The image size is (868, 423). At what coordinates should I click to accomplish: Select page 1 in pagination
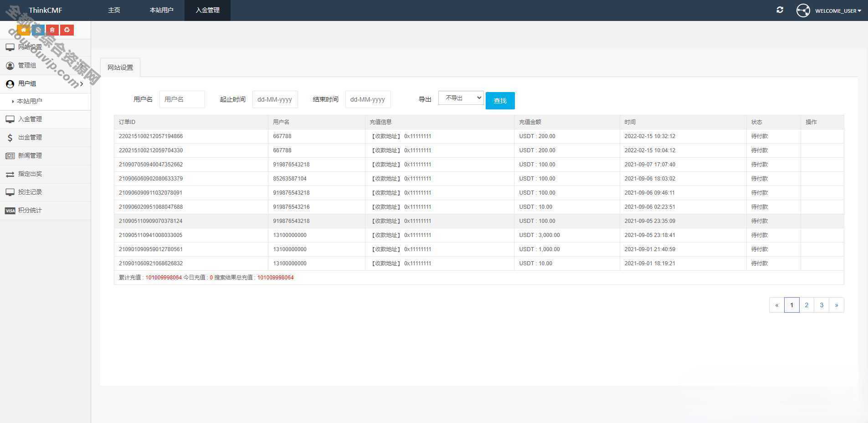[792, 305]
